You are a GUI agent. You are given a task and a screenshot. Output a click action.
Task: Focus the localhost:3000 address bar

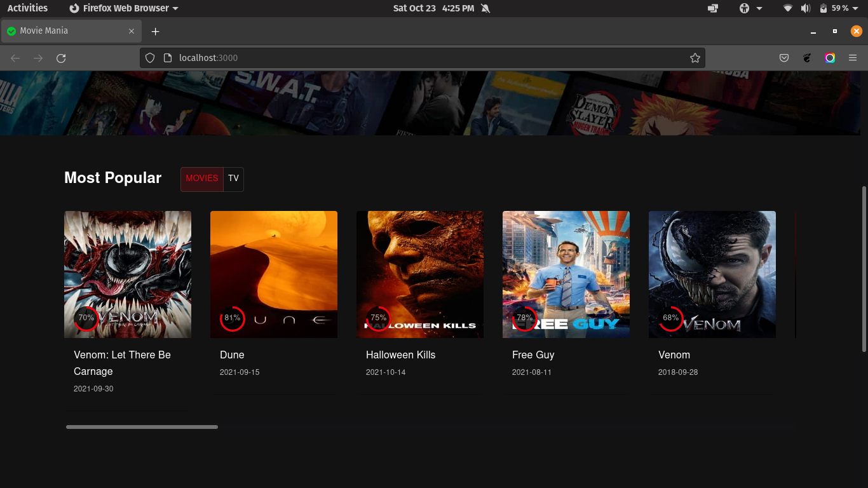click(423, 58)
